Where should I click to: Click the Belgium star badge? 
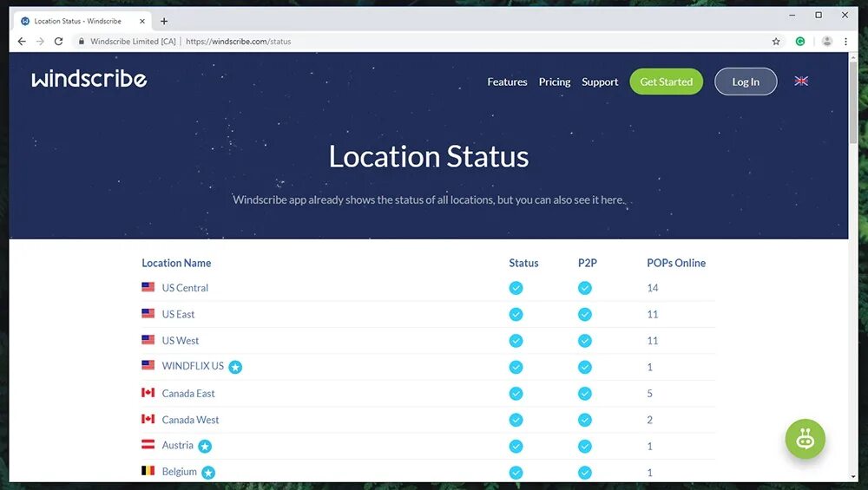[208, 473]
